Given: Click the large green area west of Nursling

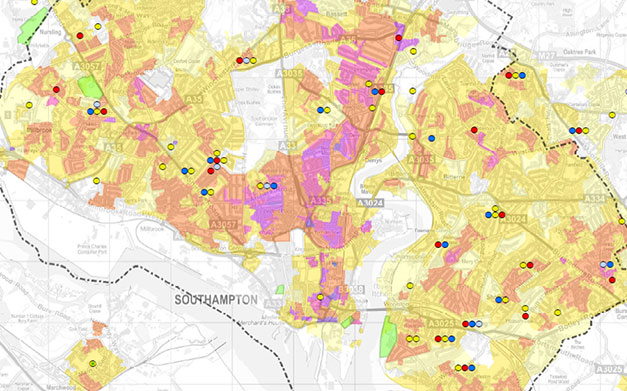Looking at the screenshot, I should (x=32, y=26).
